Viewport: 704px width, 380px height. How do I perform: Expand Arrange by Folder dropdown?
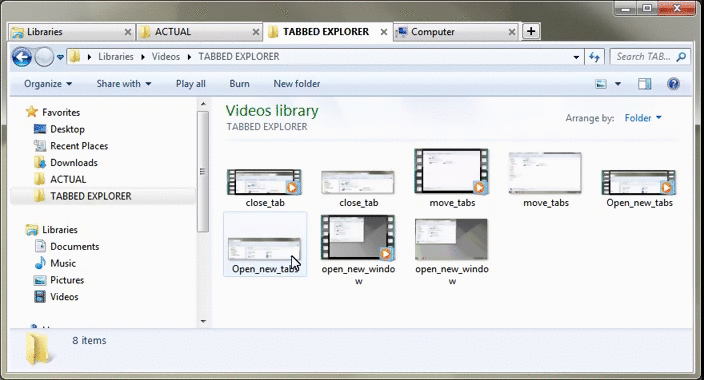pos(643,118)
